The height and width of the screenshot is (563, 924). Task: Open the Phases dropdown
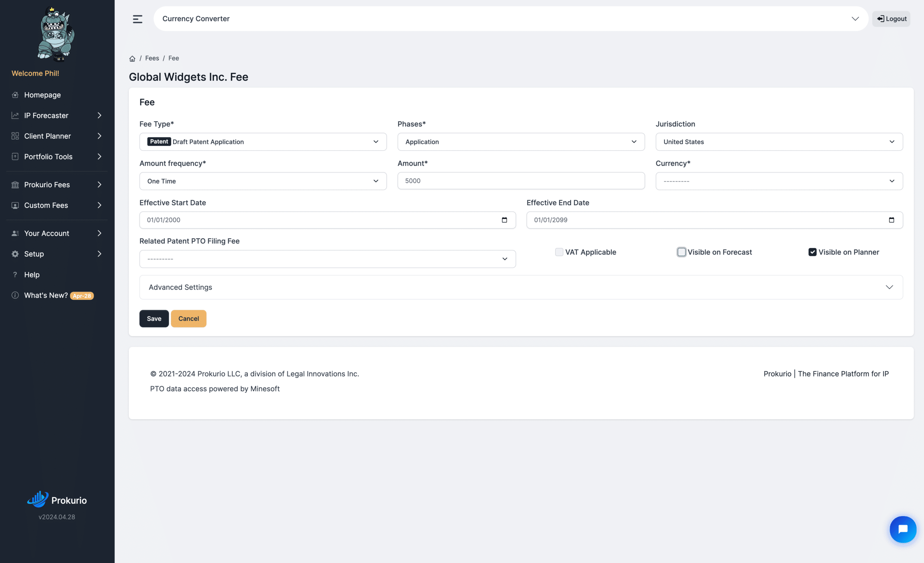[x=521, y=142]
